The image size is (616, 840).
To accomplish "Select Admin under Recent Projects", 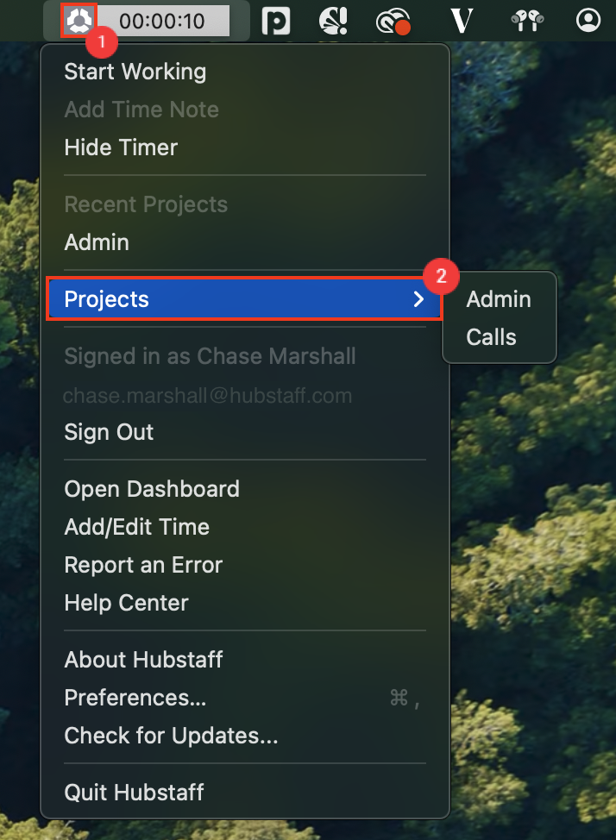I will pyautogui.click(x=97, y=242).
